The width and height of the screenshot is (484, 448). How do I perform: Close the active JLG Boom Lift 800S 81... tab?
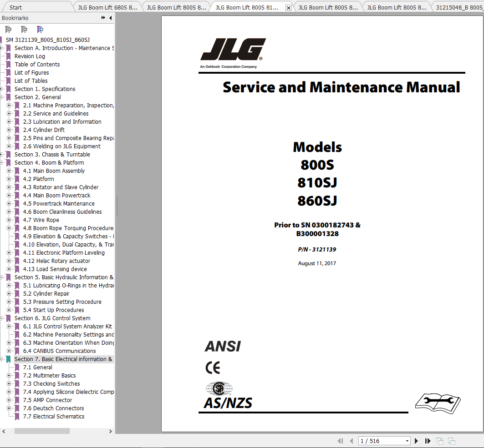[x=288, y=8]
